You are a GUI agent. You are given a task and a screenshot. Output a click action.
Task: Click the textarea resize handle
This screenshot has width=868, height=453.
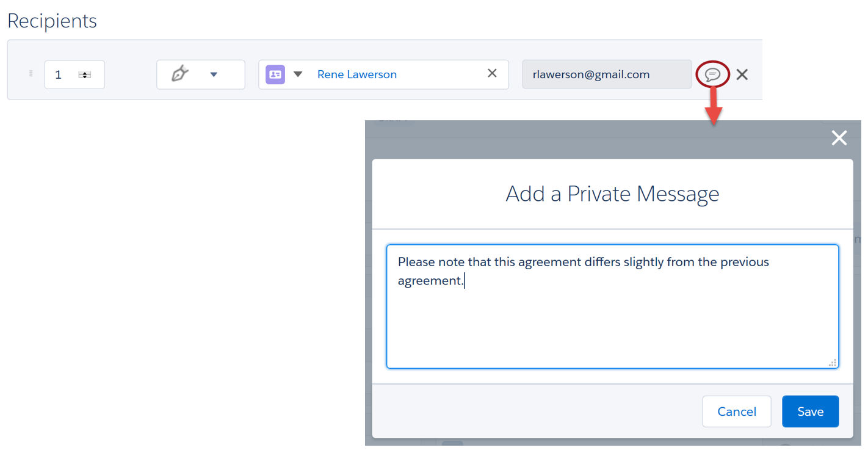coord(832,363)
